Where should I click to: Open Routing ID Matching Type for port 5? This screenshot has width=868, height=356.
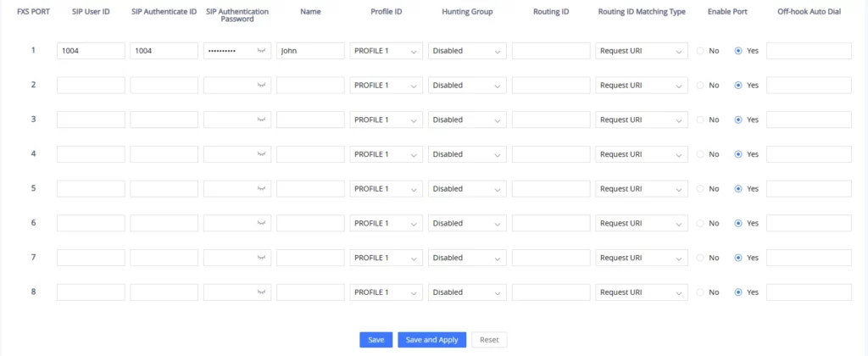[x=642, y=189]
